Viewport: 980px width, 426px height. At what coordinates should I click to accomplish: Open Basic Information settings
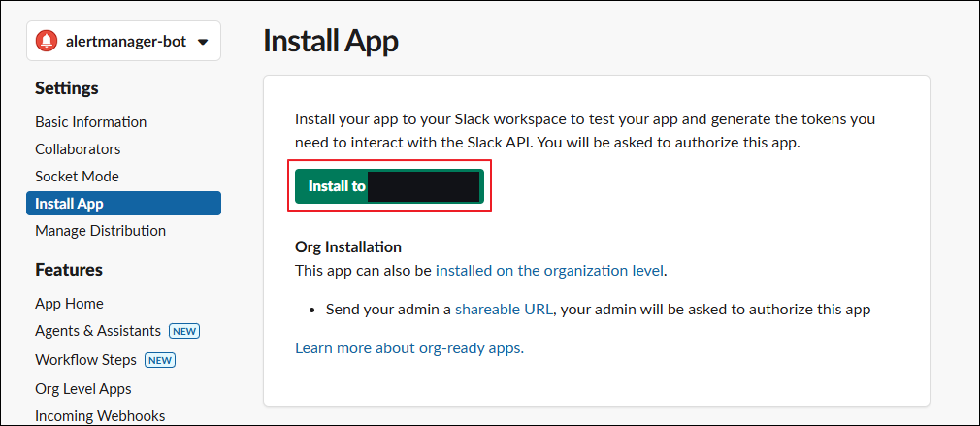(x=90, y=122)
